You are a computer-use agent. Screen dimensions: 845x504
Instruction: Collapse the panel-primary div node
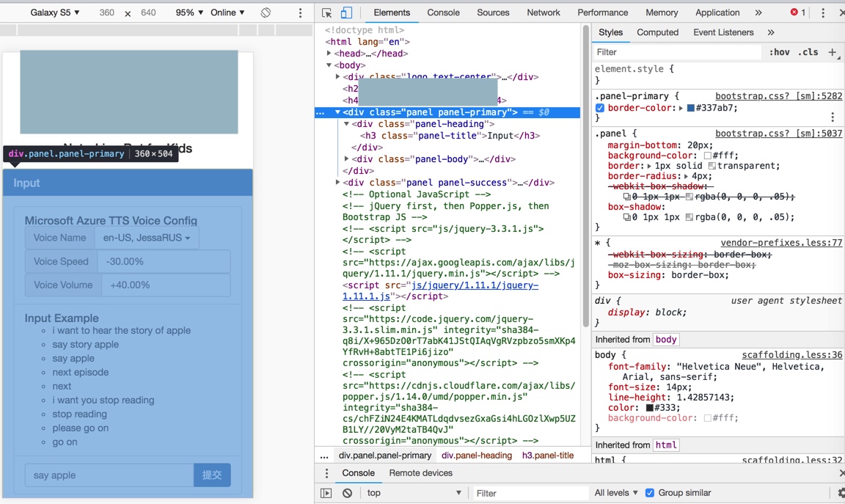(337, 112)
